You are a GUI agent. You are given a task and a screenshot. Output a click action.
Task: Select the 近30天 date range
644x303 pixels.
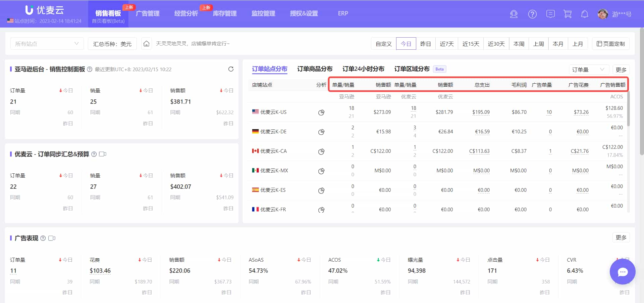click(496, 44)
